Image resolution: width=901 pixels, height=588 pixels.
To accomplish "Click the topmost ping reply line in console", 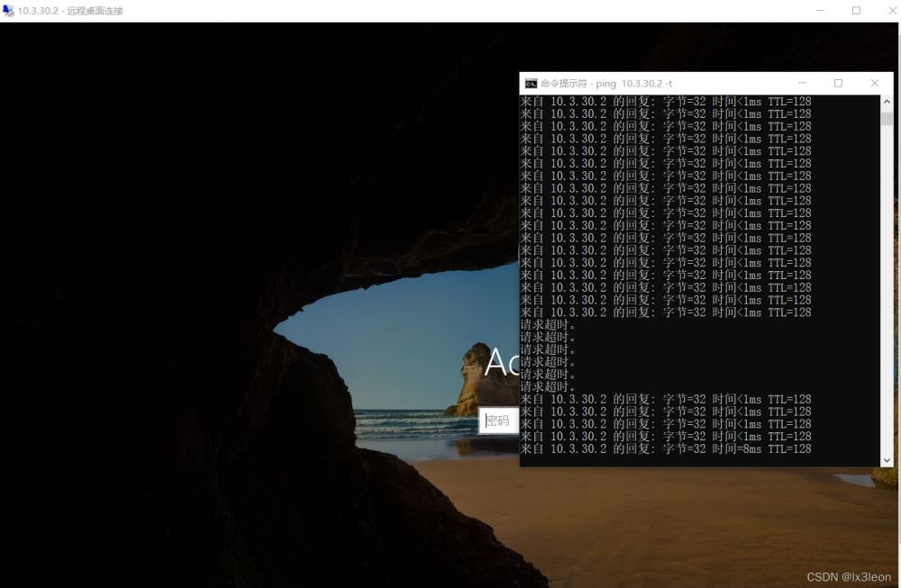I will (665, 102).
